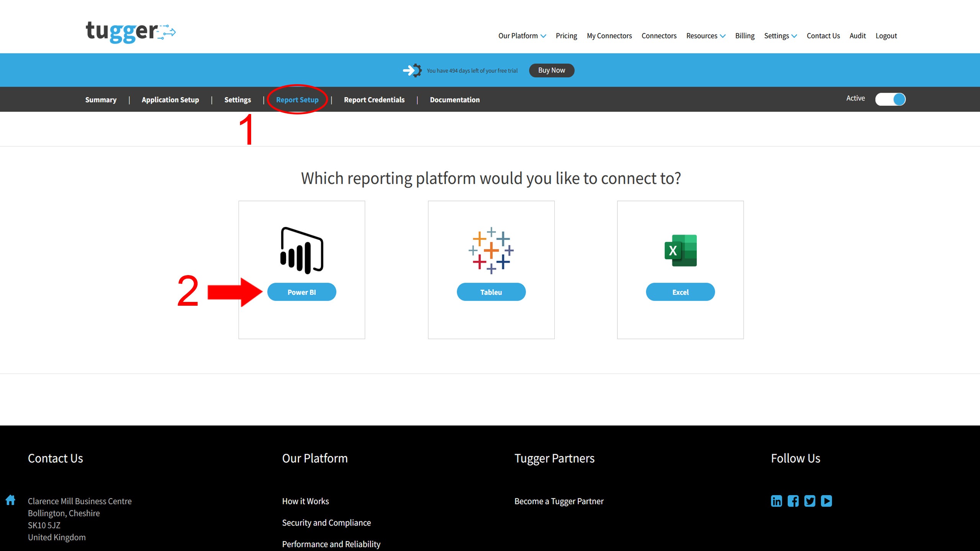Expand the Our Platform dropdown menu
This screenshot has width=980, height=551.
(522, 36)
